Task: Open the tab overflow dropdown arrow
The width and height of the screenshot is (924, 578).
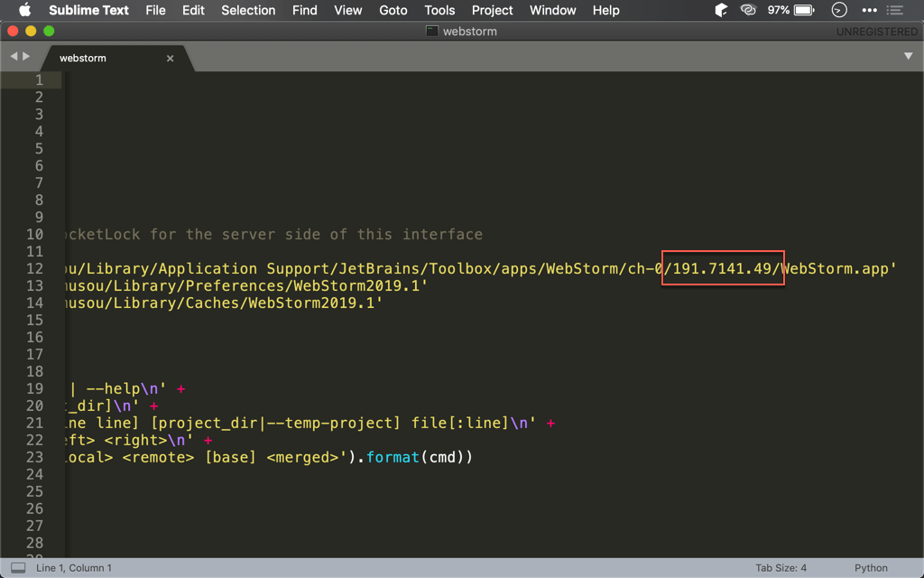Action: pyautogui.click(x=909, y=56)
